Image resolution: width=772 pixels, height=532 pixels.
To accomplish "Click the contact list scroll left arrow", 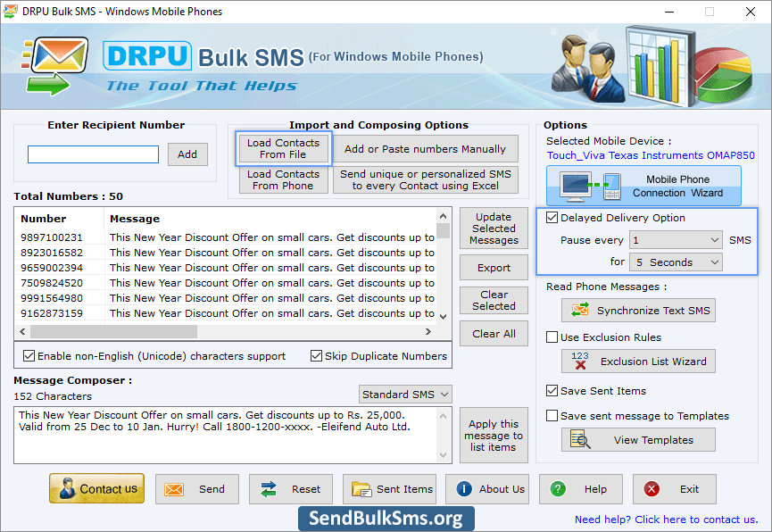I will [22, 331].
